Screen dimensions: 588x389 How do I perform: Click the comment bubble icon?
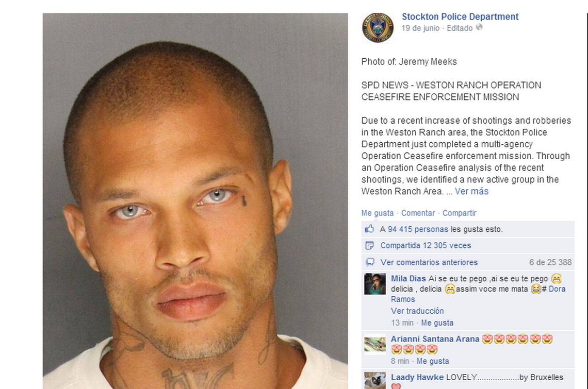[370, 262]
